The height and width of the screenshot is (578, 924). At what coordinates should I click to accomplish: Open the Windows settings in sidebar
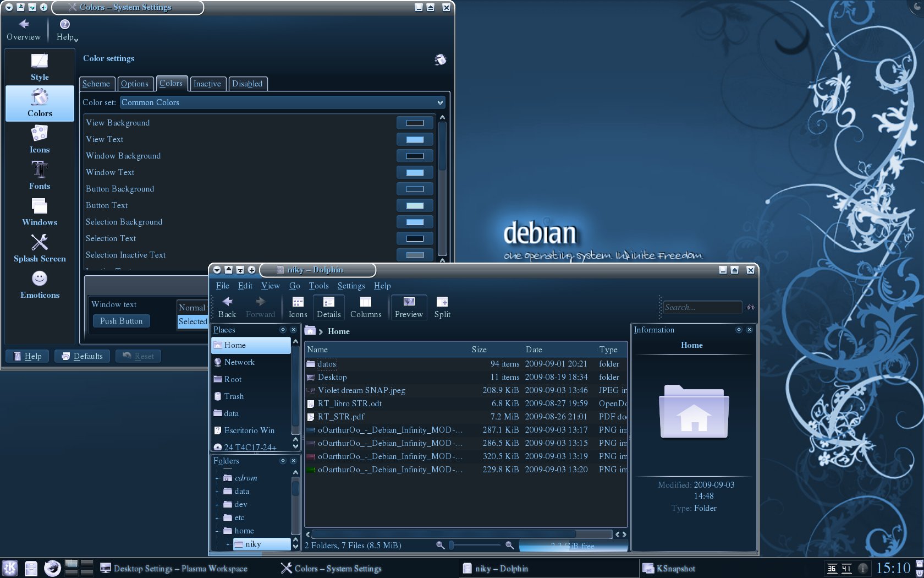click(x=40, y=212)
